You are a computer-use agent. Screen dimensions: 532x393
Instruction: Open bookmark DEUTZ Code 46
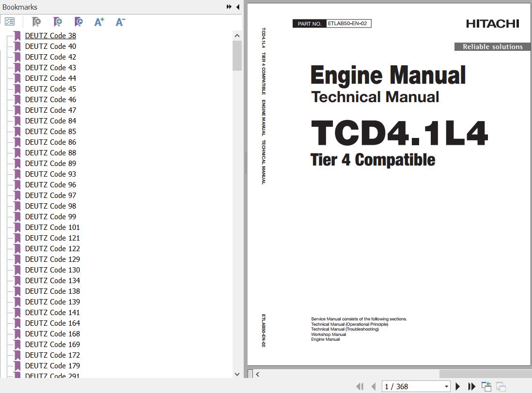pos(50,100)
